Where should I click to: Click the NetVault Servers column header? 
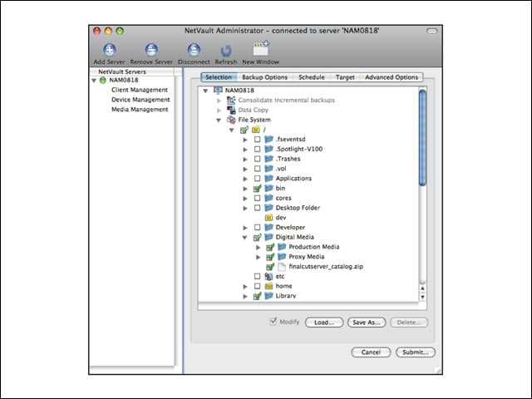tap(132, 71)
